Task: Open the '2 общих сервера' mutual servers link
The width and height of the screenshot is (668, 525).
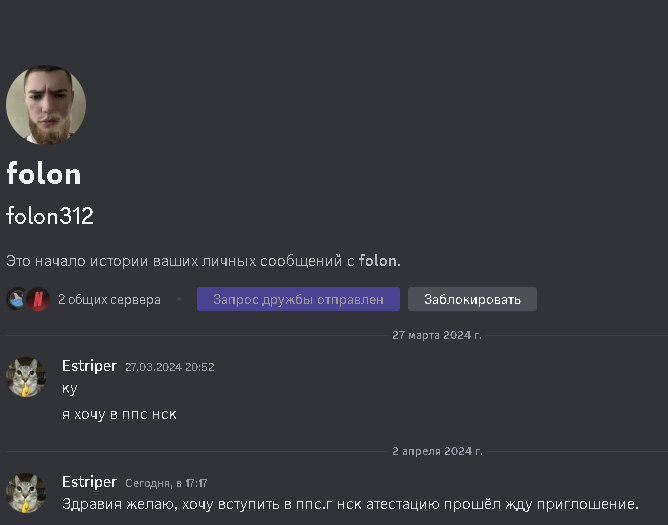Action: pos(109,299)
